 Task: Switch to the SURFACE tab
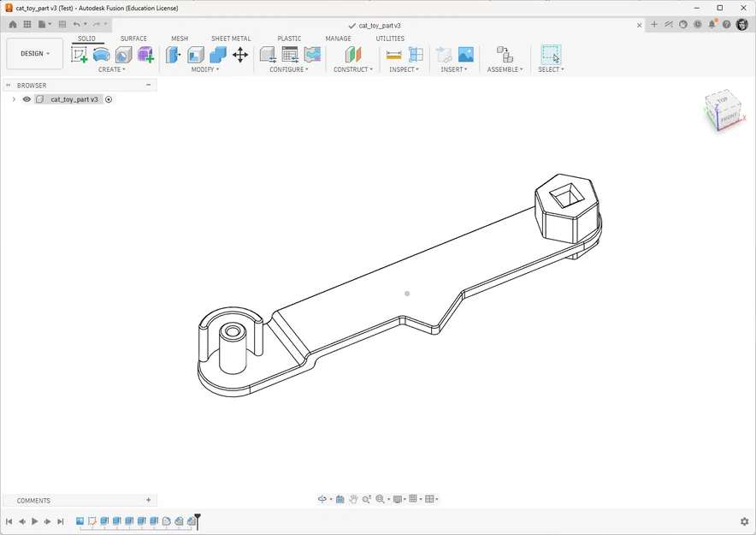click(133, 39)
